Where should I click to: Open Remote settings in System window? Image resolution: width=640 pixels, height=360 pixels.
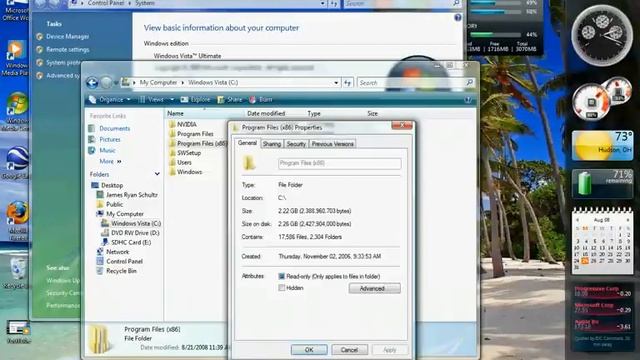[x=67, y=49]
